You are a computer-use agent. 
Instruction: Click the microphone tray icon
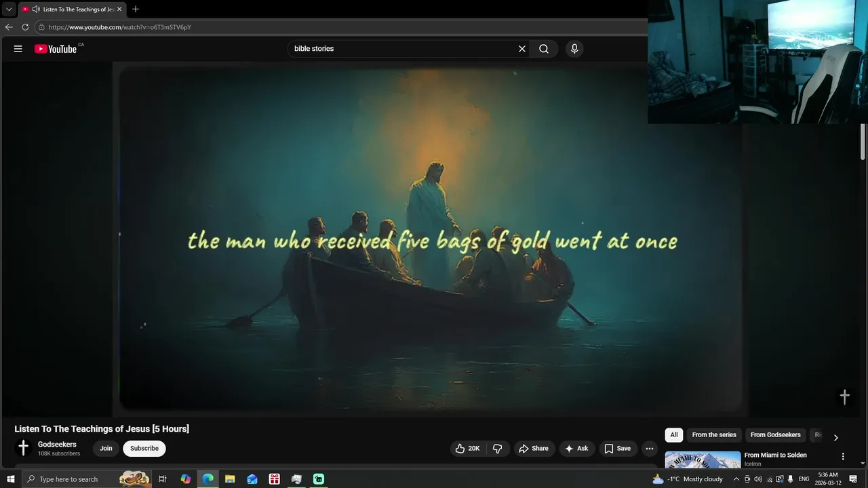(x=791, y=479)
